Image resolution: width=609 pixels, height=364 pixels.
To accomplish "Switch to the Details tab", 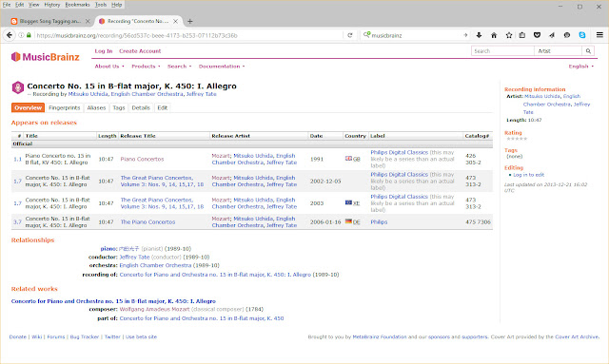I will point(141,108).
